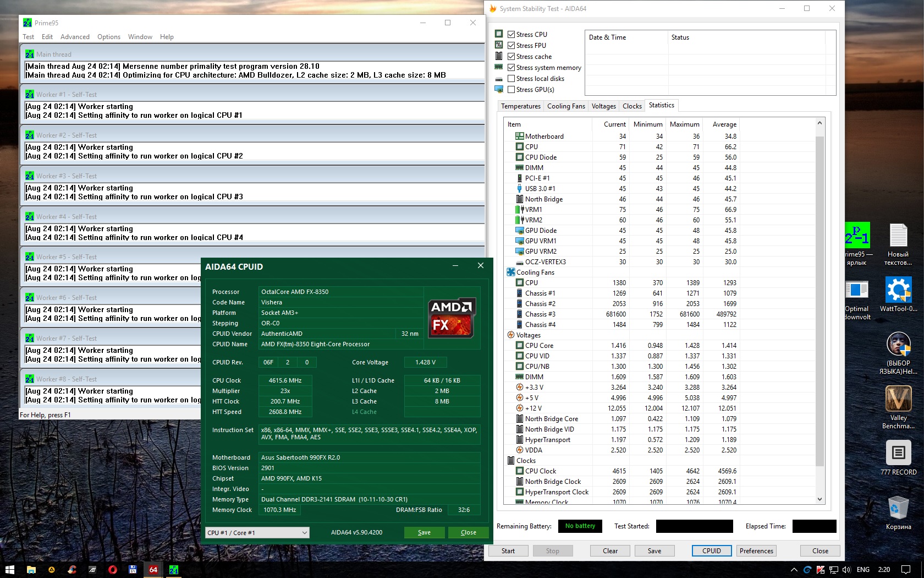Select the Optimal downvolt desktop icon
The width and height of the screenshot is (924, 578).
click(857, 301)
